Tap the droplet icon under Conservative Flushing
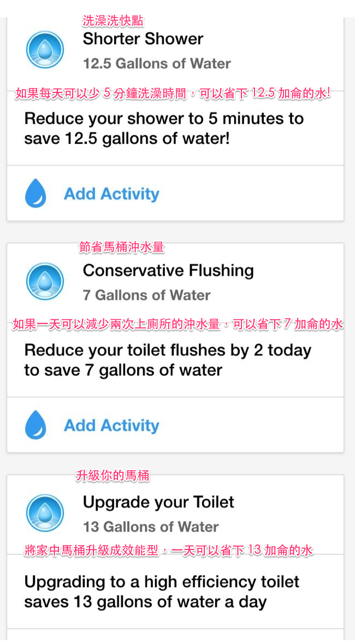The image size is (355, 644). coord(36,425)
